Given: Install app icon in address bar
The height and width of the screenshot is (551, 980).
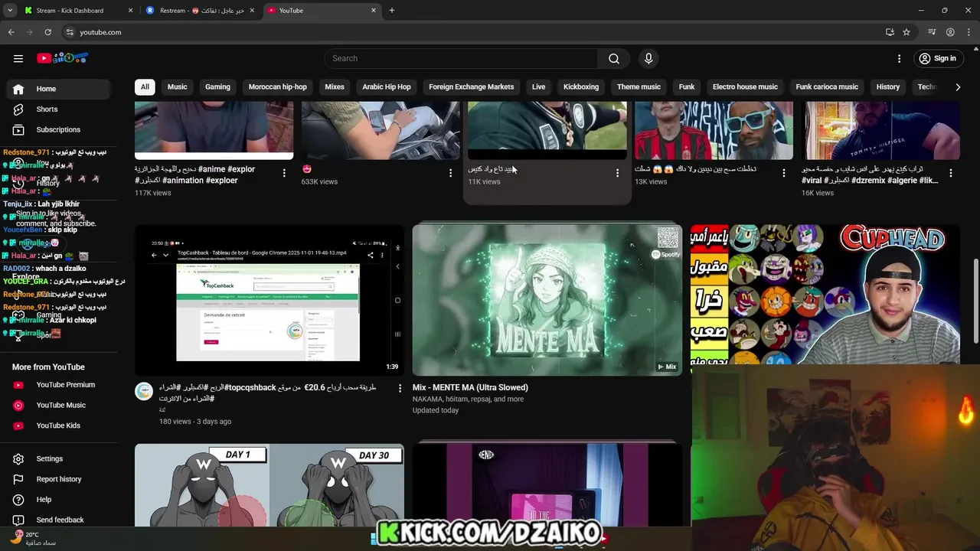Looking at the screenshot, I should coord(890,32).
